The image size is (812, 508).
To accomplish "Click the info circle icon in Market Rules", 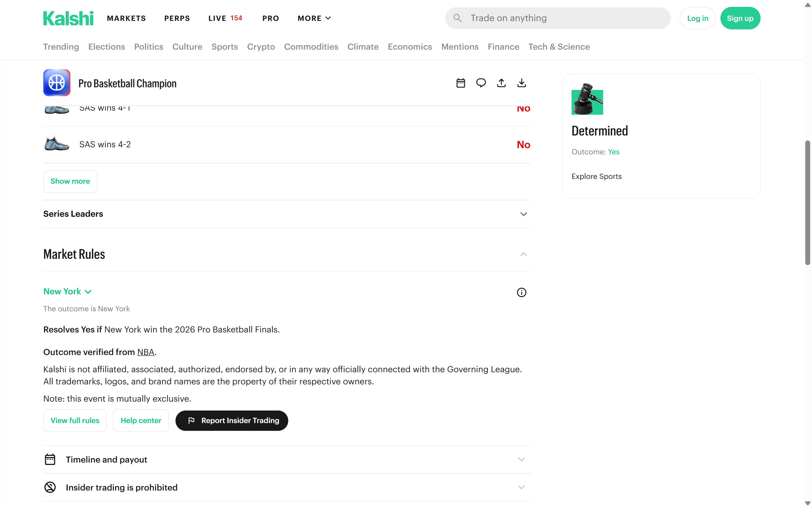I will (521, 292).
